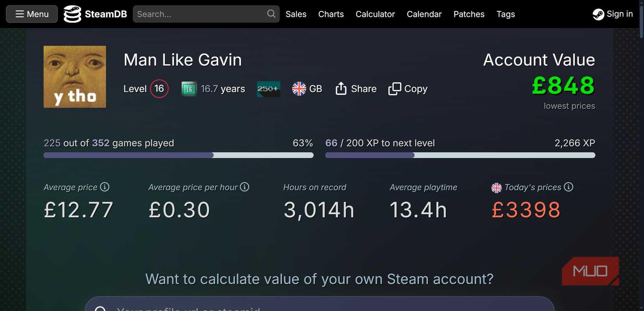644x311 pixels.
Task: Go to the Charts page
Action: coord(331,14)
